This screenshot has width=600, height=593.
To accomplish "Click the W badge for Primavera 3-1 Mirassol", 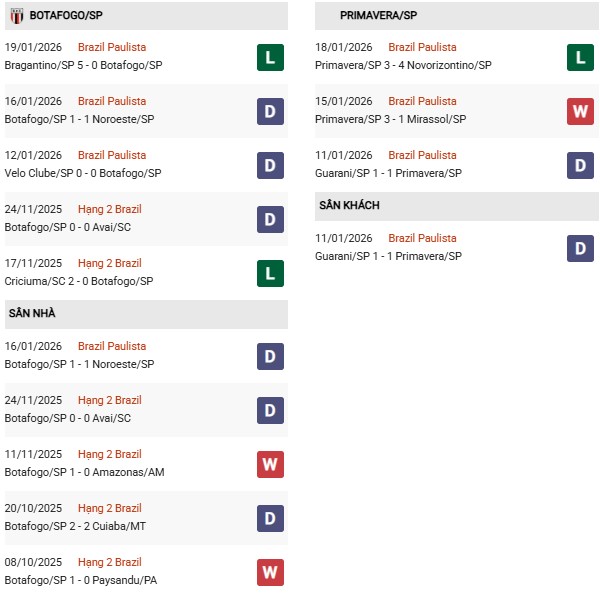I will (x=580, y=111).
